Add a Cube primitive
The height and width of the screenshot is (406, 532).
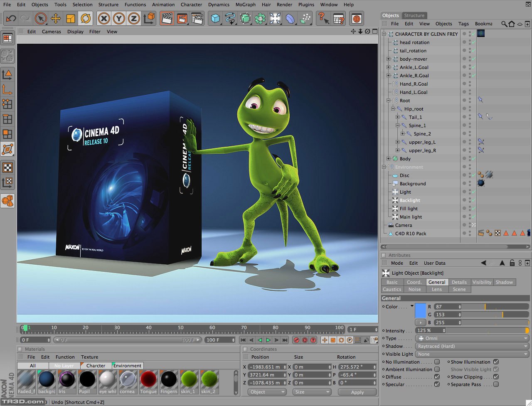coord(215,18)
